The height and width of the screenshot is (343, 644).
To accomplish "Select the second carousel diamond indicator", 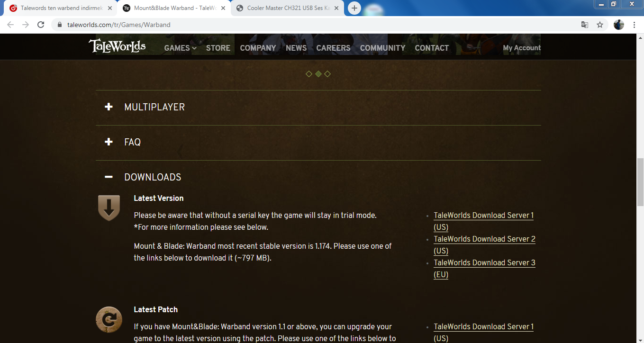I will click(x=318, y=74).
